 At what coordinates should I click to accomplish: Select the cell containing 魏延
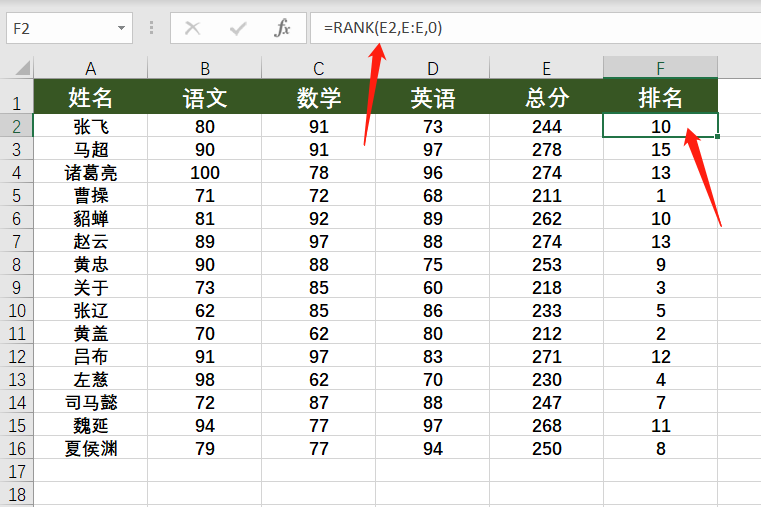click(90, 425)
